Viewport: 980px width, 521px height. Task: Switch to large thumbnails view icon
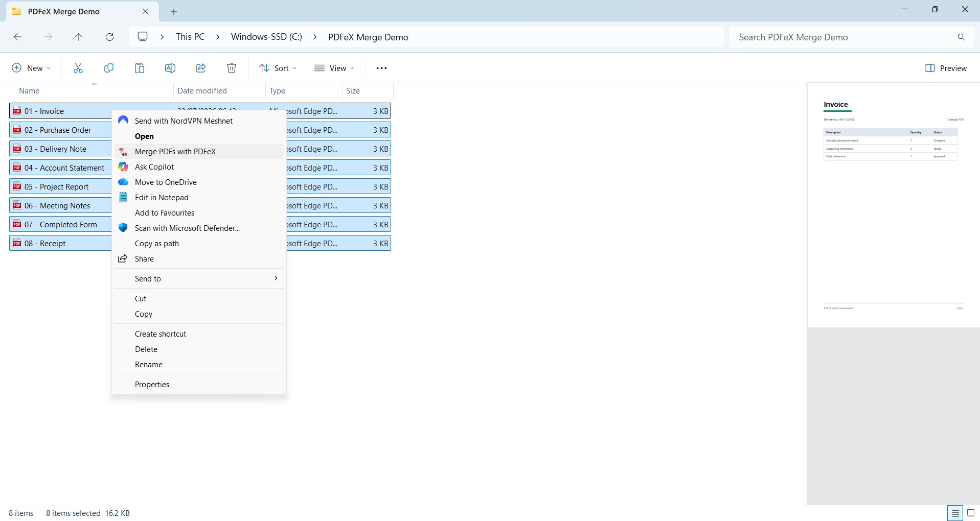tap(971, 513)
